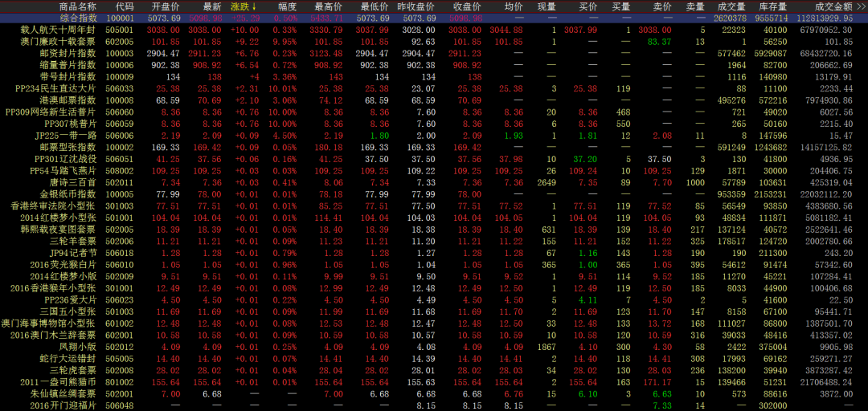
Task: Select the 载人航天十周年封 row
Action: tap(434, 30)
